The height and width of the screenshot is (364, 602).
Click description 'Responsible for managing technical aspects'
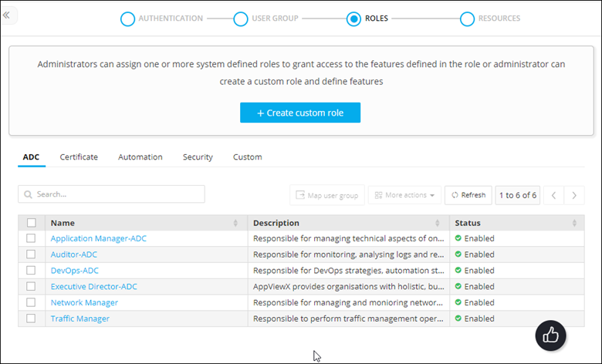pos(349,238)
